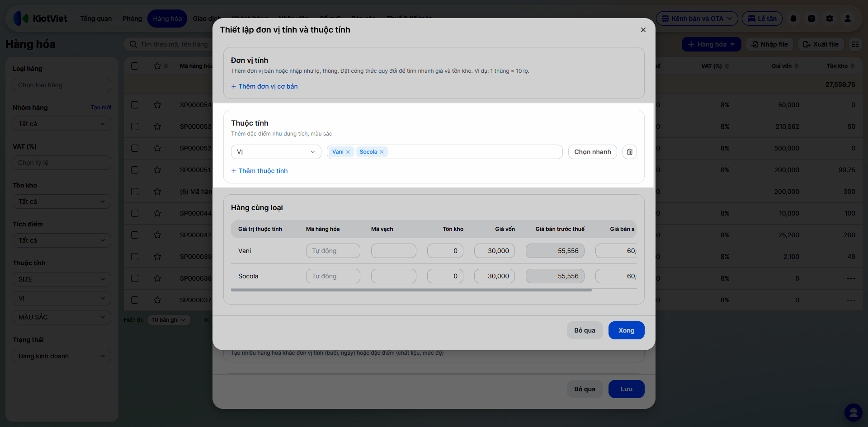868x427 pixels.
Task: Click Tạo mới next to Nhóm hàng
Action: tap(101, 108)
